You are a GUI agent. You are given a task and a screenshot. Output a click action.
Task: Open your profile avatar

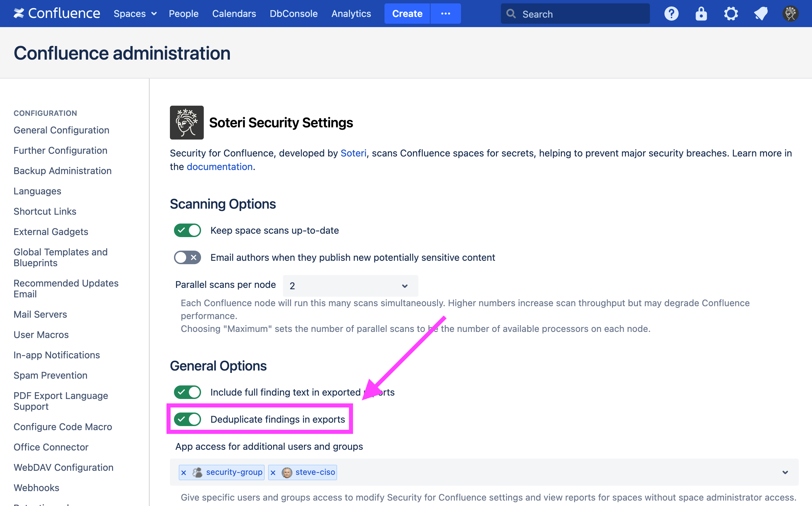click(x=790, y=14)
